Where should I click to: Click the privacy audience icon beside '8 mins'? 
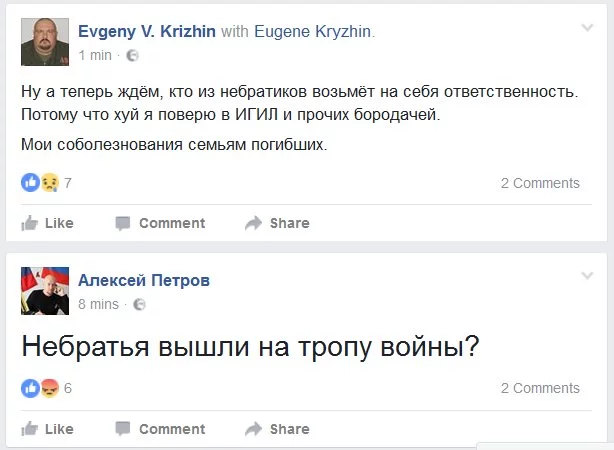pyautogui.click(x=139, y=304)
